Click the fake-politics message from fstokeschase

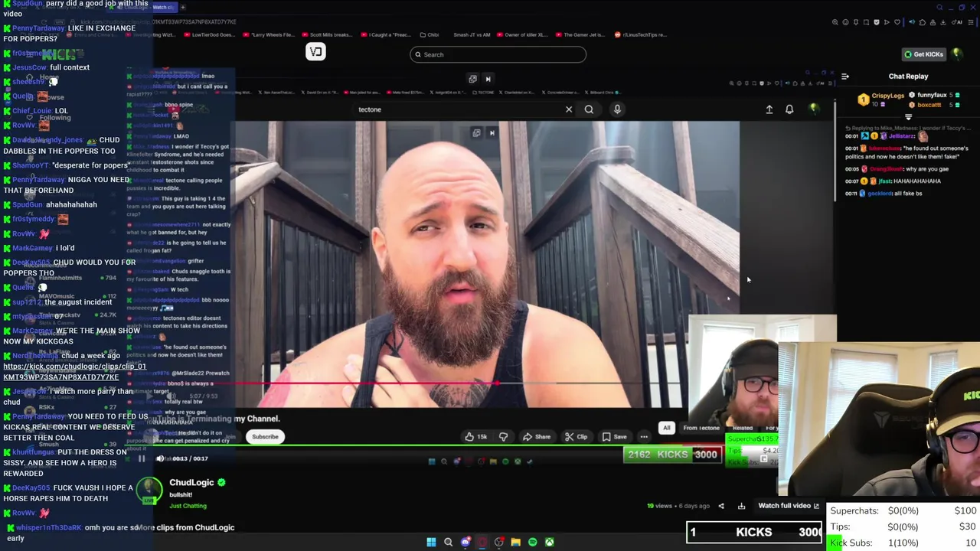coord(907,152)
